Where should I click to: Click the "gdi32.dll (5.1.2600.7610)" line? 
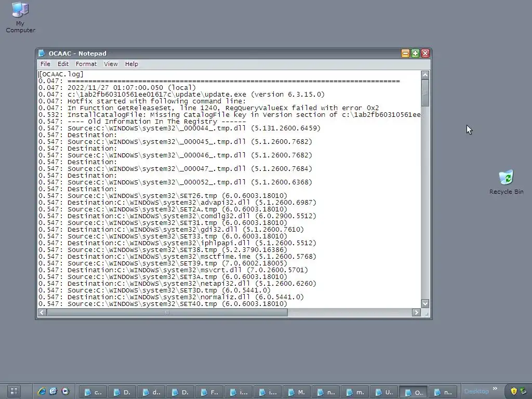point(171,230)
